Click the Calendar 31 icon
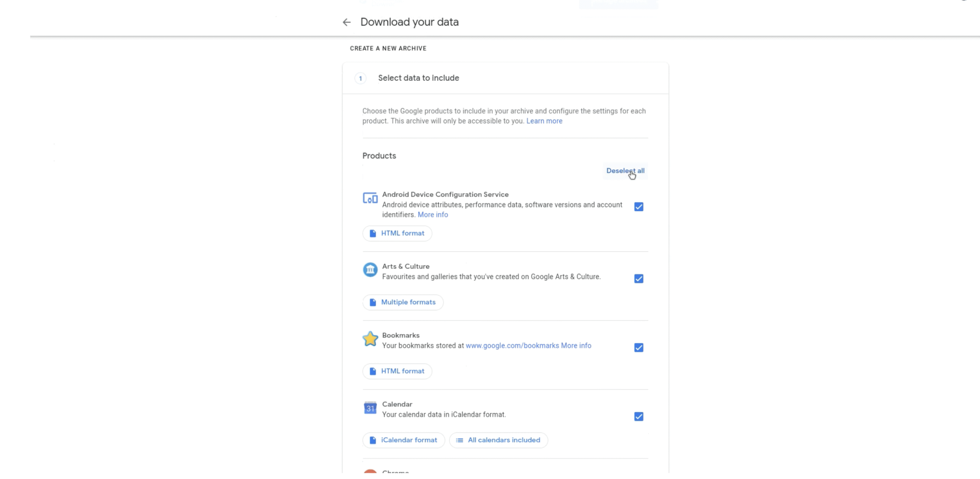The width and height of the screenshot is (980, 479). pos(370,408)
